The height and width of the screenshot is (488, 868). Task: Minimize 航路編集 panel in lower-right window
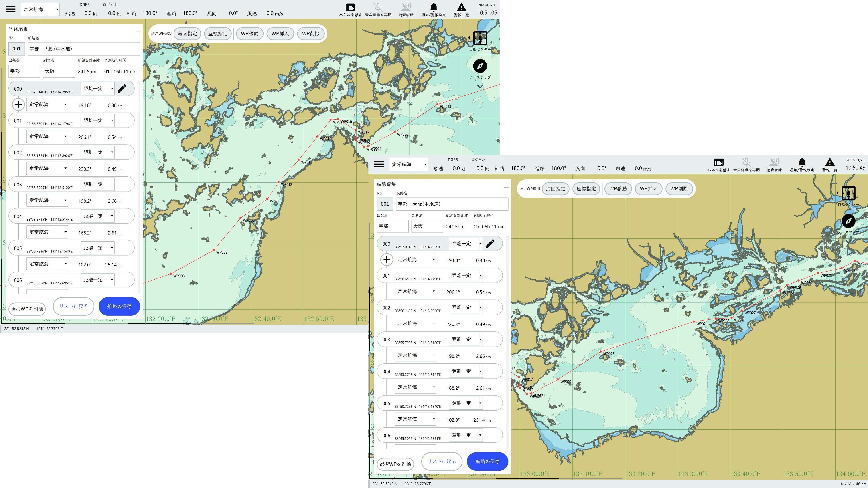(x=506, y=187)
